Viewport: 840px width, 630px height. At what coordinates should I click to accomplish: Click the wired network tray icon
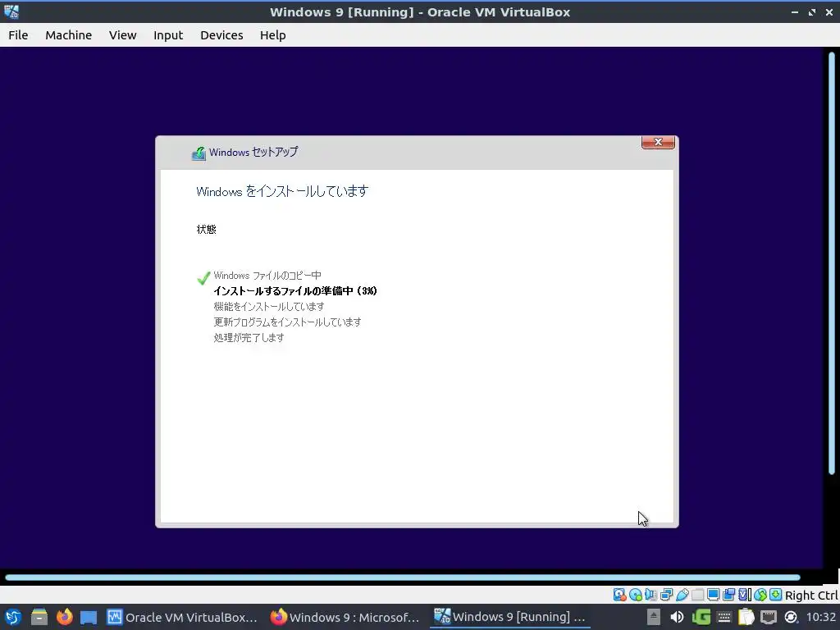coord(768,617)
